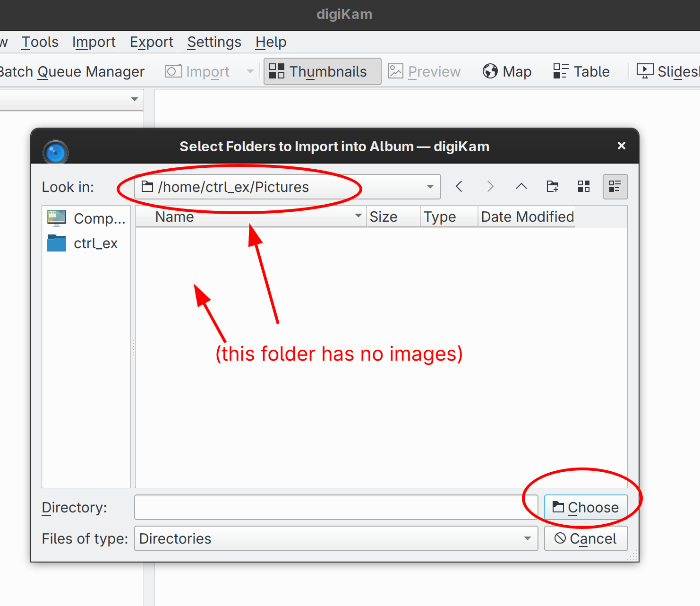
Task: Open the Map view in toolbar
Action: (507, 71)
